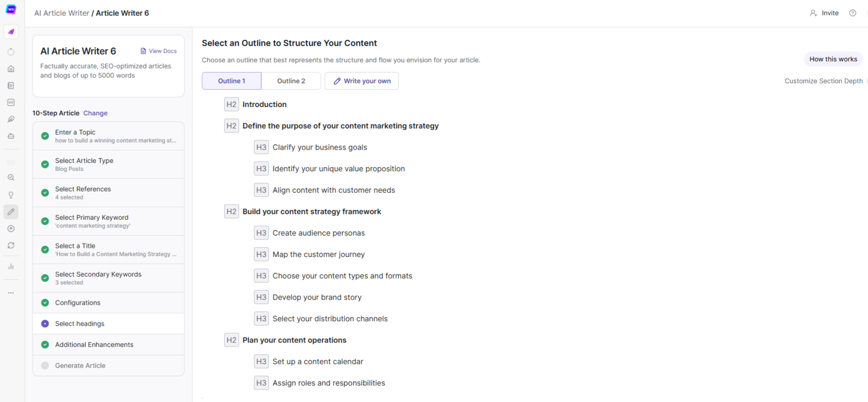The image size is (868, 402).
Task: Select the Outline 1 tab
Action: click(x=231, y=81)
